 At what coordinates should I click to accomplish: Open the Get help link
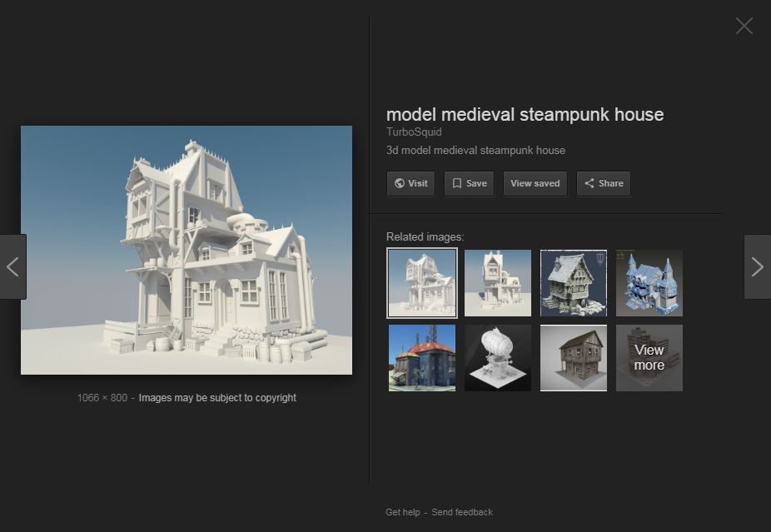(x=403, y=512)
